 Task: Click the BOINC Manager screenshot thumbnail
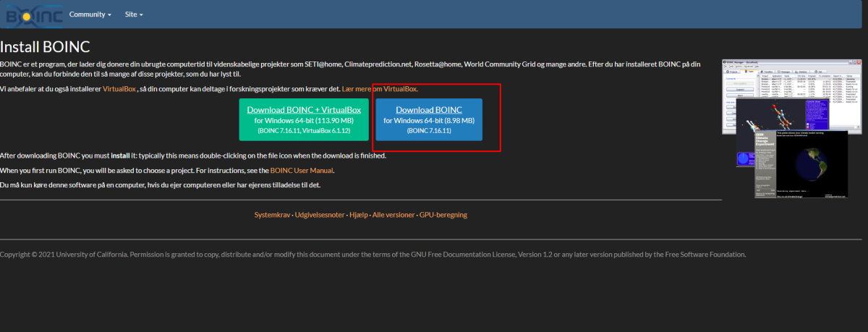pos(792,129)
